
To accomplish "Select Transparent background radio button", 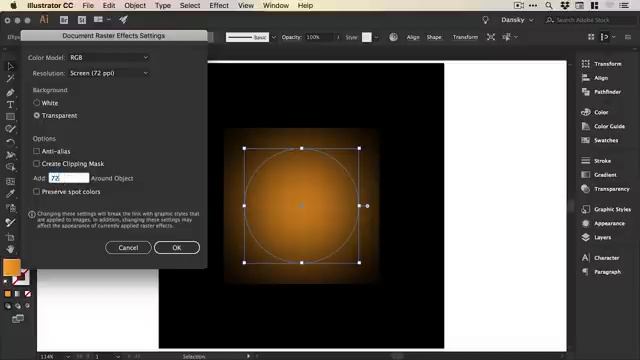I will (x=37, y=116).
